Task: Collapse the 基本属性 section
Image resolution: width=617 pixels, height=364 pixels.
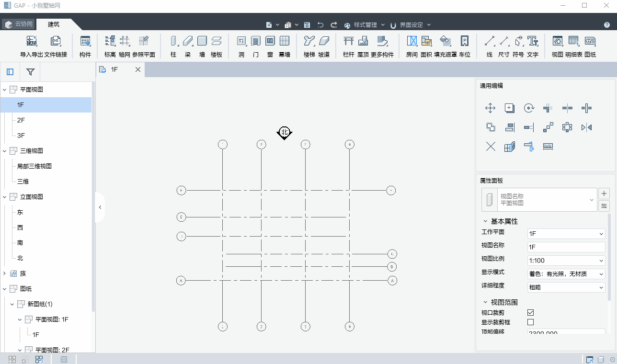Action: [x=484, y=221]
